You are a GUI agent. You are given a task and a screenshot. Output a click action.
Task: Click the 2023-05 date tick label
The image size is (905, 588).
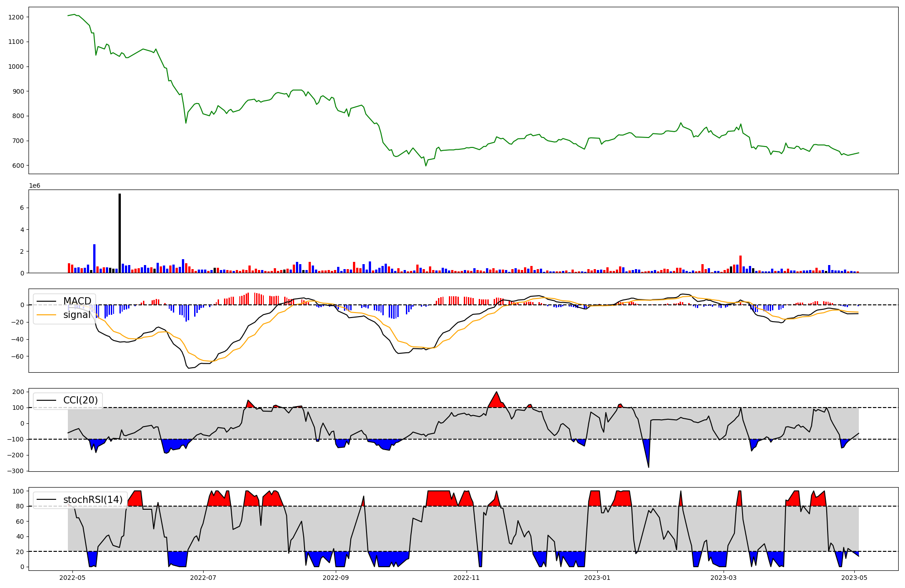point(854,578)
